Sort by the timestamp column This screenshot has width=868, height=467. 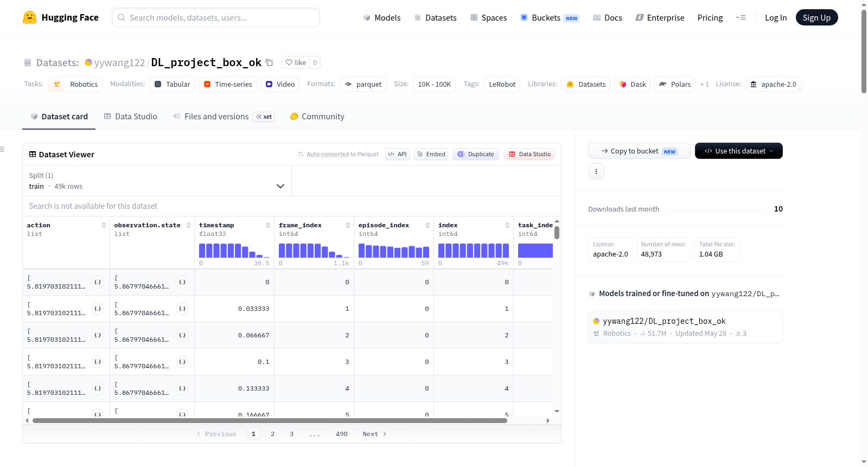tap(268, 225)
